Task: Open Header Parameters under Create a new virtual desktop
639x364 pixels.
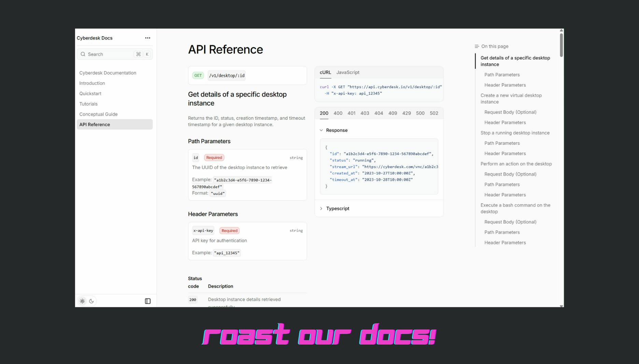Action: coord(505,122)
